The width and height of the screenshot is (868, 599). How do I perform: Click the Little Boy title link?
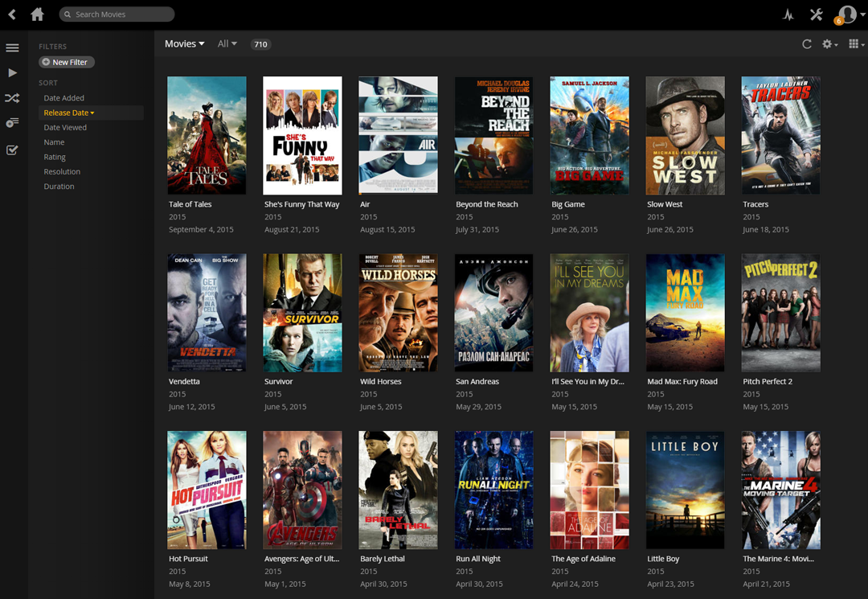point(663,559)
